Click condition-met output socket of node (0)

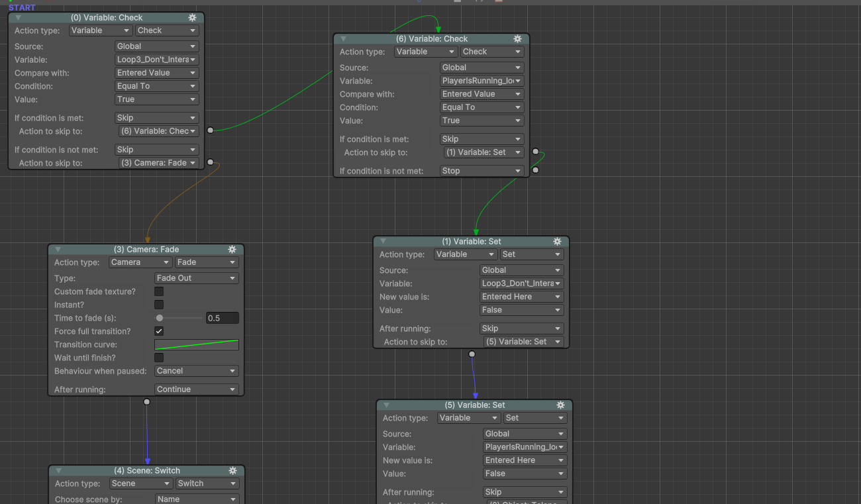(x=211, y=130)
